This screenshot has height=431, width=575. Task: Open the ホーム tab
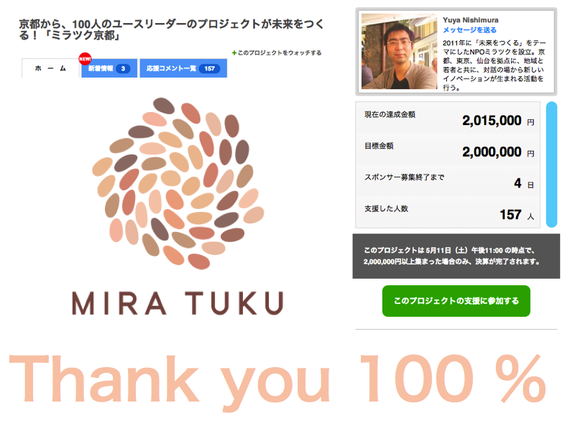[x=51, y=68]
